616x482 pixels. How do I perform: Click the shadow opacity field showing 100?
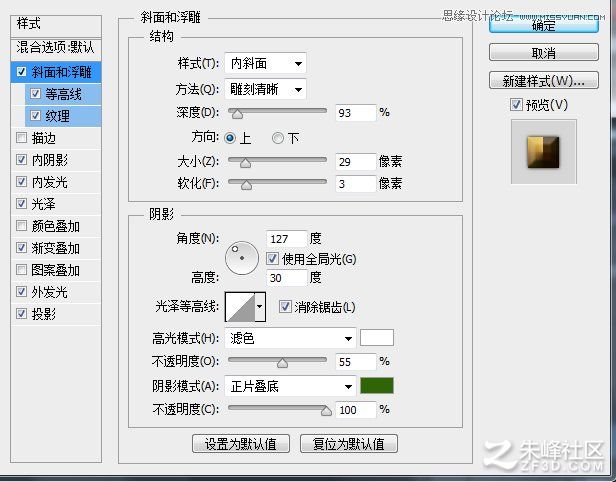(356, 410)
